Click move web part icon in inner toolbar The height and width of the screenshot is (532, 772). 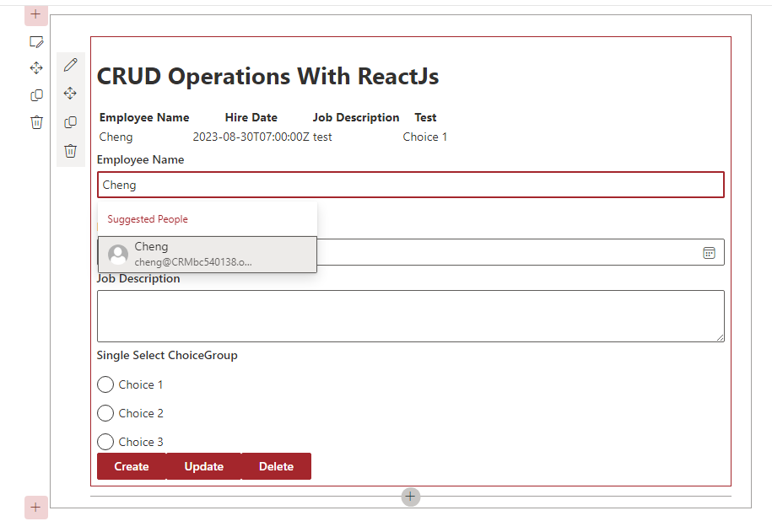(x=70, y=93)
